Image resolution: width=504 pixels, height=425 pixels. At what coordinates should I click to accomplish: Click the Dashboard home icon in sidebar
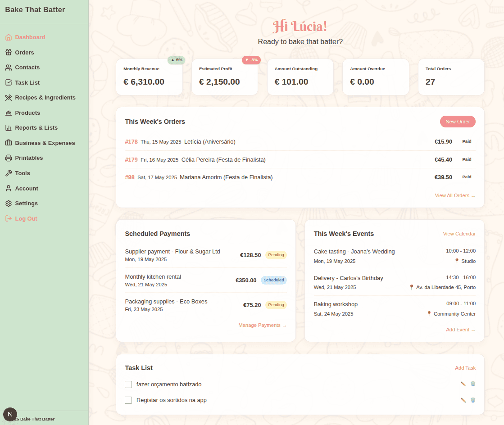point(9,37)
